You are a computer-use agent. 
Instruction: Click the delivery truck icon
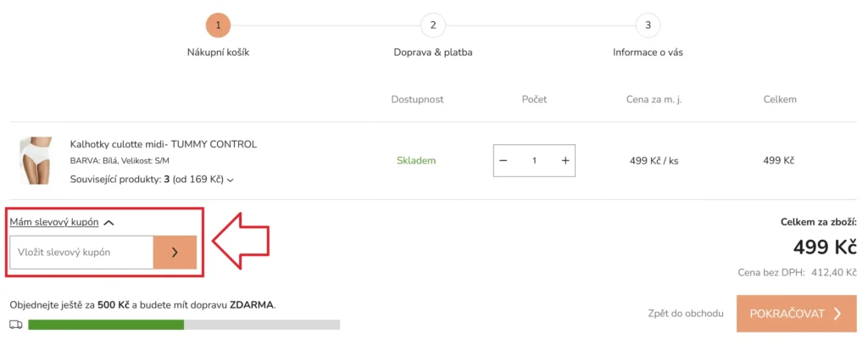click(x=16, y=325)
